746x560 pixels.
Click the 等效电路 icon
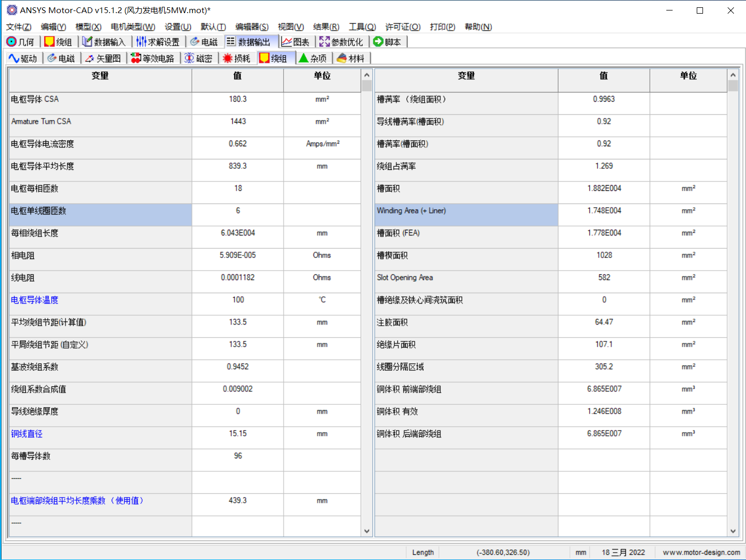coord(136,58)
